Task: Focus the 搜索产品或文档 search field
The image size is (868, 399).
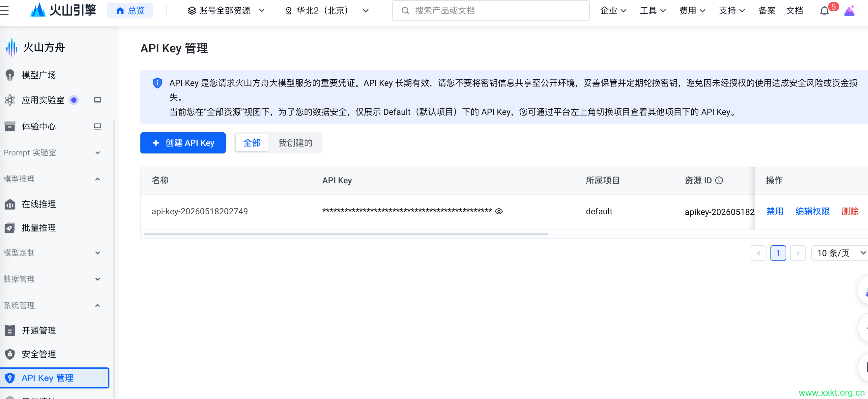Action: point(491,11)
